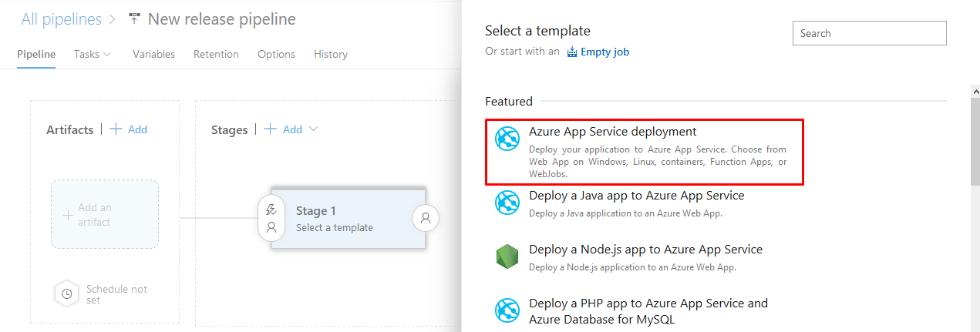Viewport: 980px width, 332px height.
Task: Expand the Tasks tab dropdown
Action: click(106, 54)
